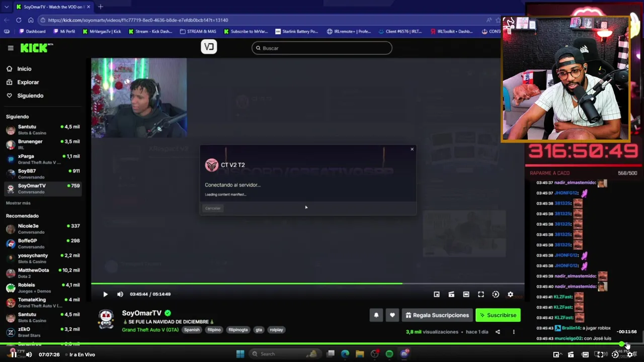Image resolution: width=644 pixels, height=362 pixels.
Task: Open Siguiendo in the sidebar
Action: pos(30,96)
